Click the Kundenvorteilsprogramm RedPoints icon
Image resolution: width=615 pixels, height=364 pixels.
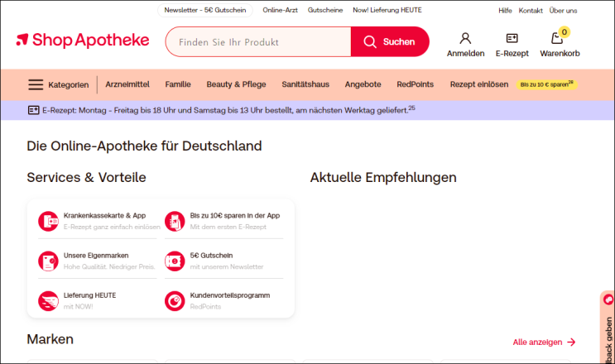point(175,301)
